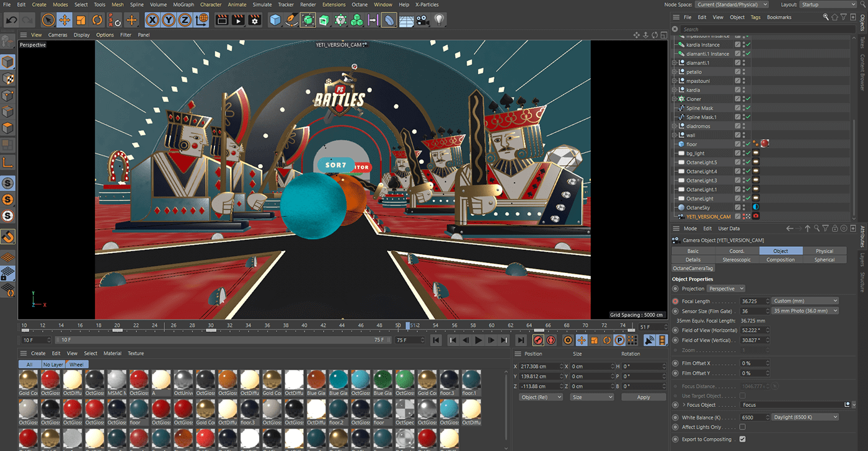
Task: Select the Spline Pen tool
Action: (x=291, y=20)
